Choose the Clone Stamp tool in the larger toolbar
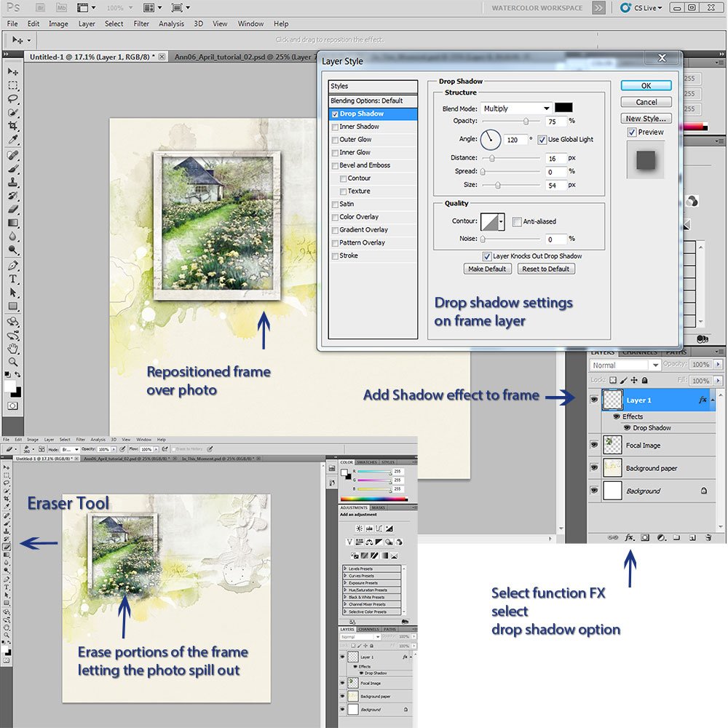 (12, 182)
